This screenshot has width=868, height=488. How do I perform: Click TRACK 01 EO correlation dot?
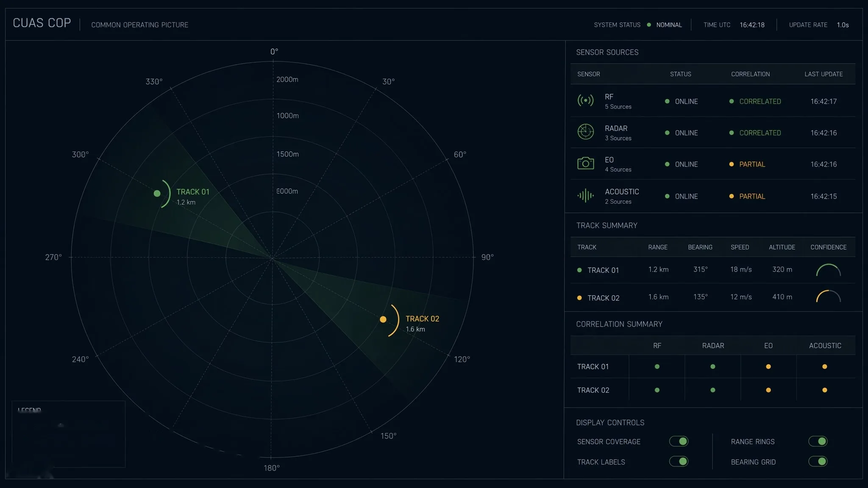click(768, 366)
